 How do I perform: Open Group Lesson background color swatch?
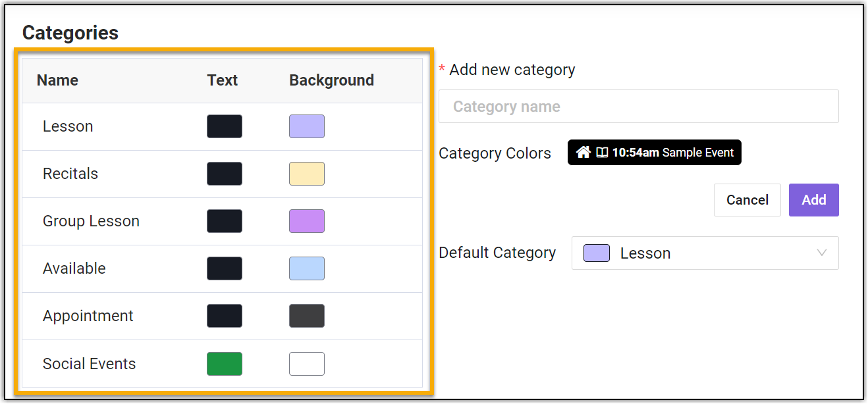(x=307, y=221)
